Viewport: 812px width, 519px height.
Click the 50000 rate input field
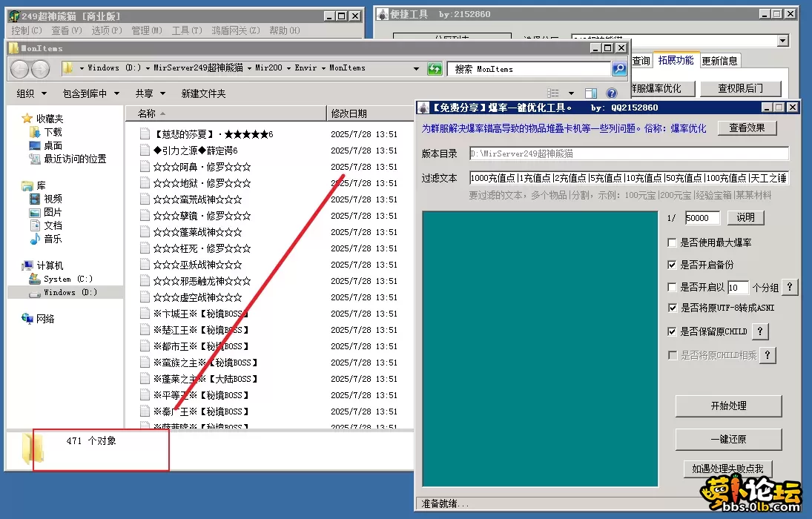[702, 217]
